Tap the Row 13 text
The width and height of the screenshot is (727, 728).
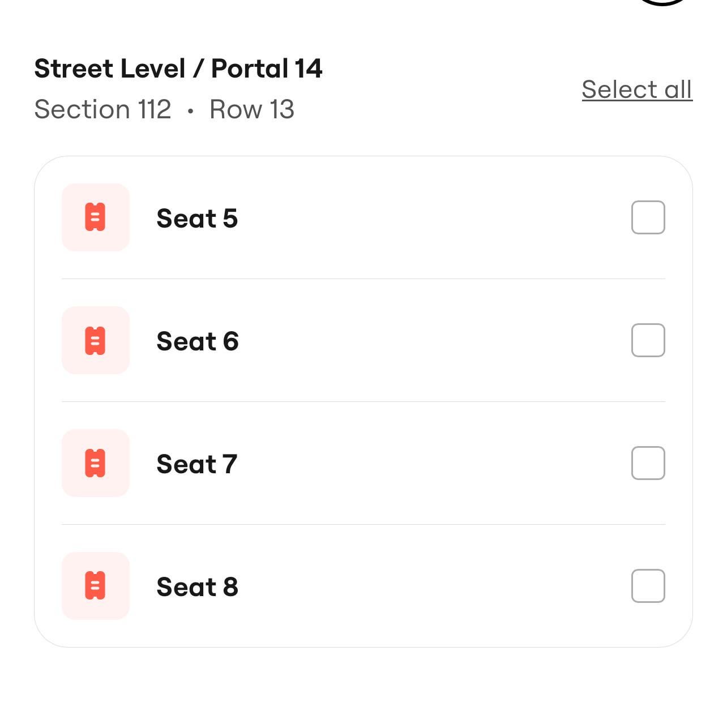[252, 109]
